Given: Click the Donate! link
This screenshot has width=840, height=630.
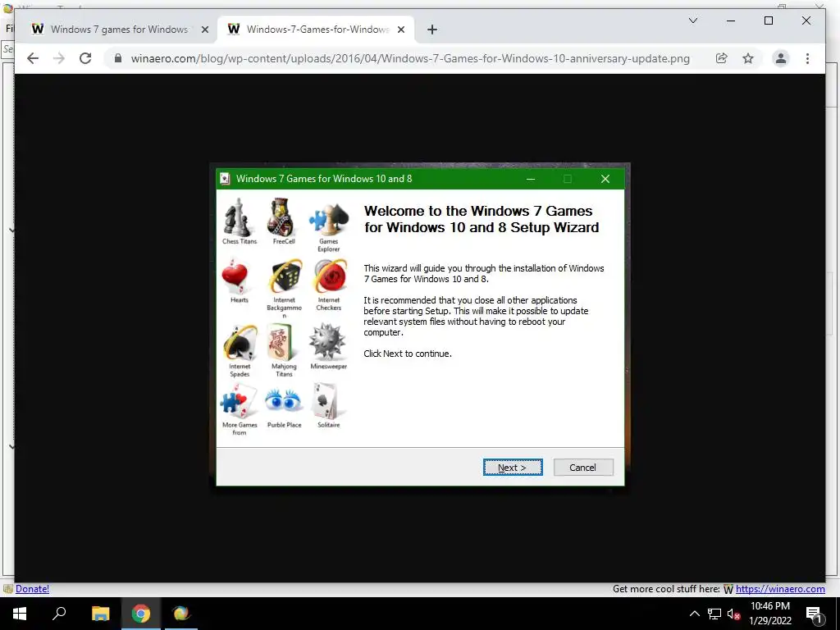Looking at the screenshot, I should pos(32,589).
